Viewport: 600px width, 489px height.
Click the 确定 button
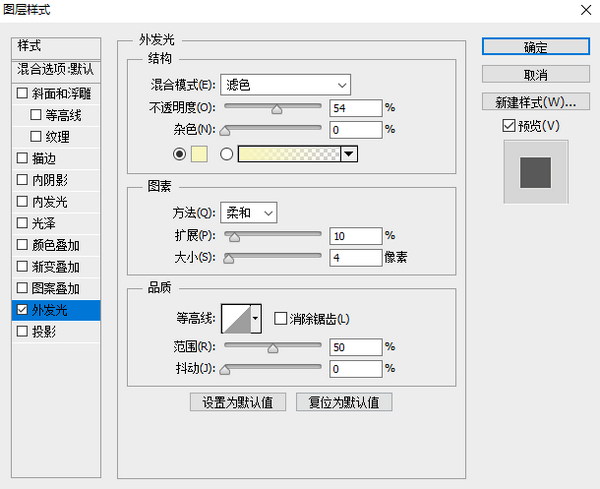tap(535, 47)
